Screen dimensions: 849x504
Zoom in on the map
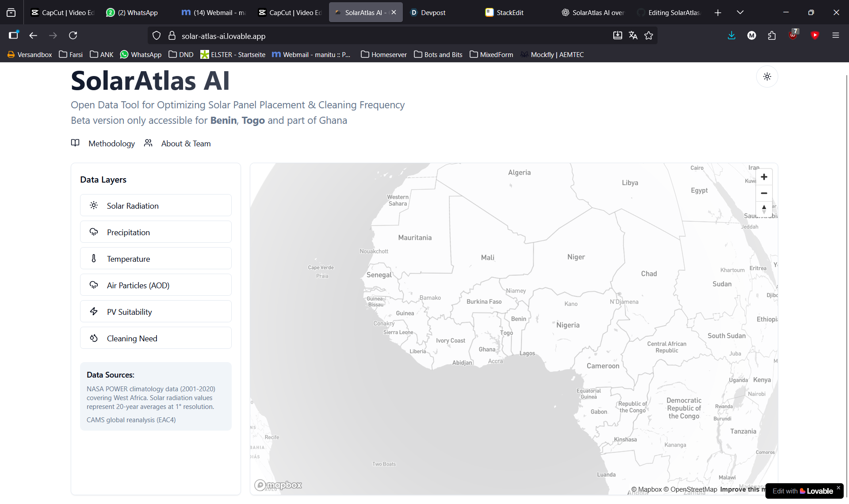click(x=764, y=177)
